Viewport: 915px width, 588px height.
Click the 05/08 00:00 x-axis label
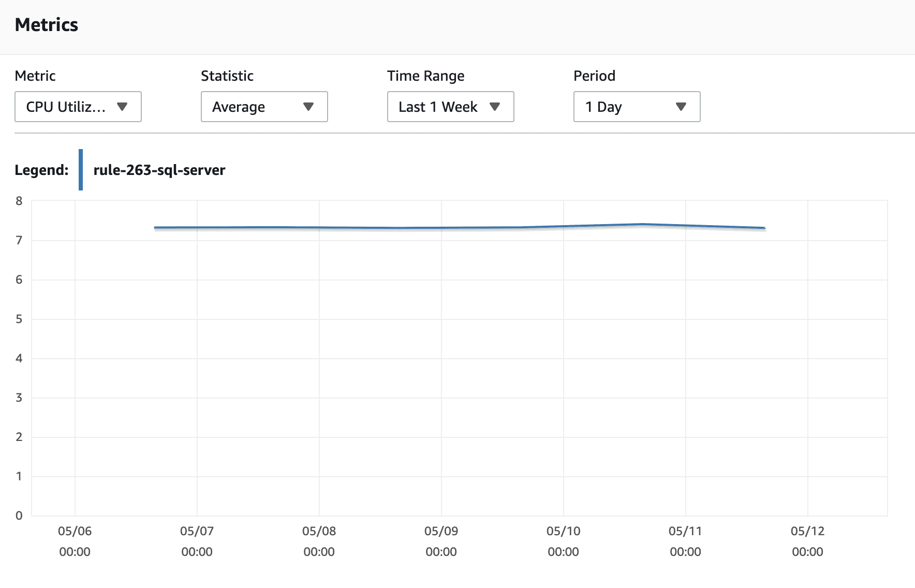pyautogui.click(x=319, y=541)
